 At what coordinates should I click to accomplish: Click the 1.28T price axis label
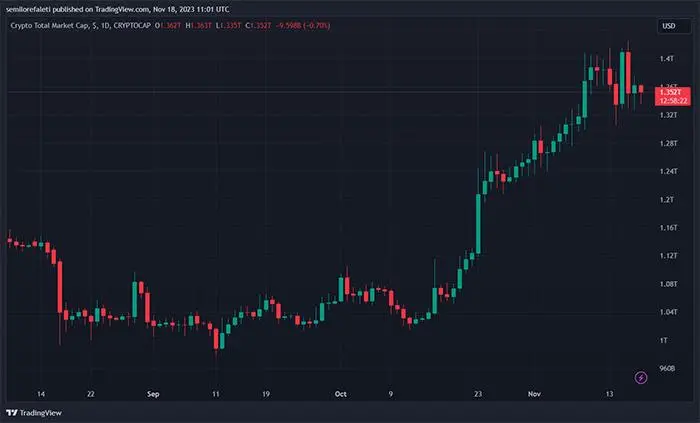[x=668, y=143]
